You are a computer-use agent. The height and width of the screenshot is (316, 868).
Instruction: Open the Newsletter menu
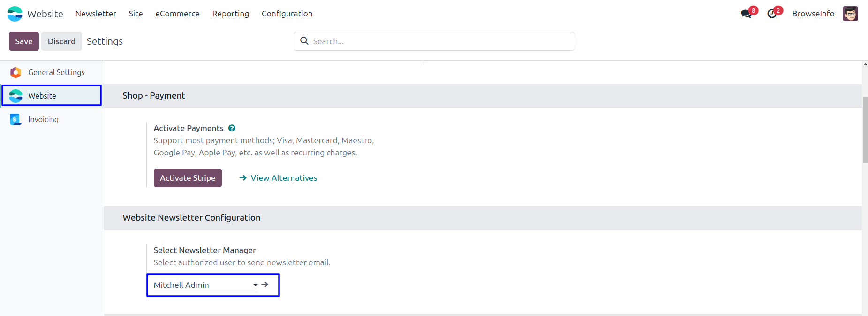[x=96, y=14]
